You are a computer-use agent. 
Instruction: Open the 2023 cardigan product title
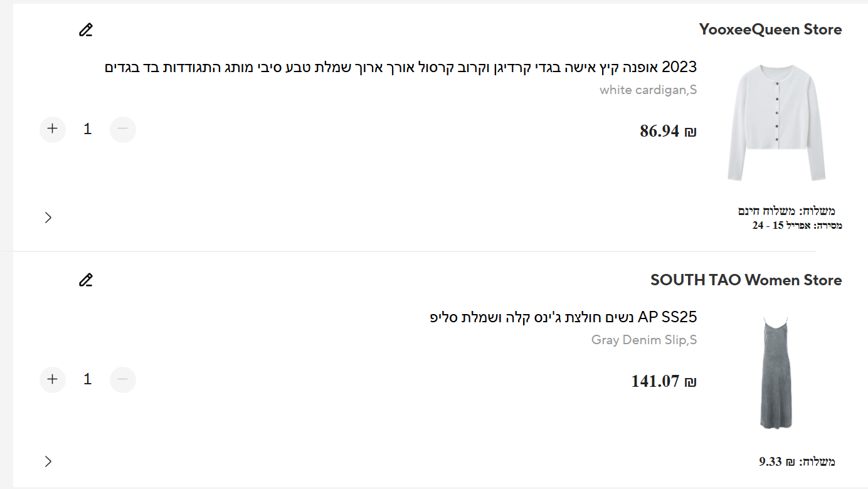(x=401, y=67)
